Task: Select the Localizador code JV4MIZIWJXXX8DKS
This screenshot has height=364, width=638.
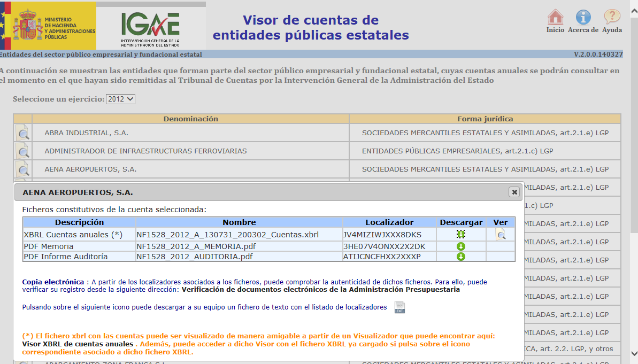Action: [382, 235]
